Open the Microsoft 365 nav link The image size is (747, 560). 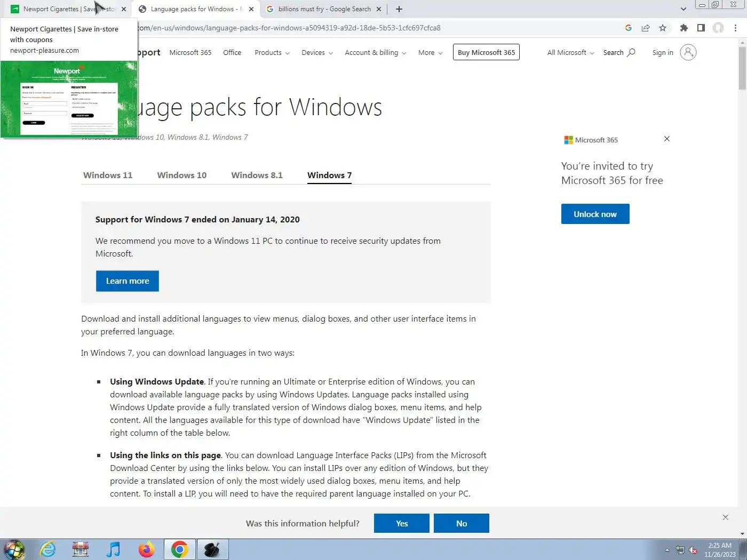(190, 52)
